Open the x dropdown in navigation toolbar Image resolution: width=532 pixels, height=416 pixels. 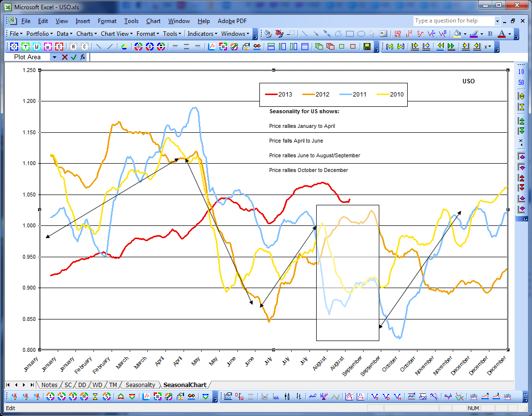[x=487, y=47]
